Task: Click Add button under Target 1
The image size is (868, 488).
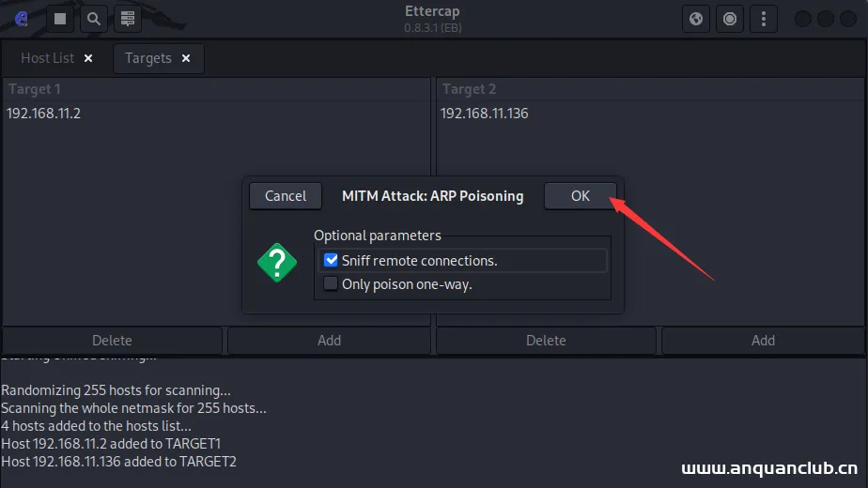Action: point(329,341)
